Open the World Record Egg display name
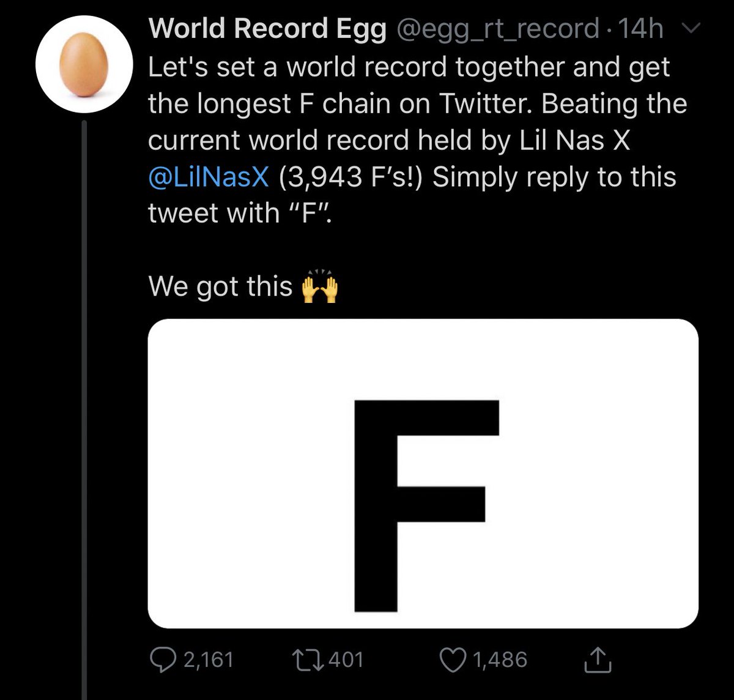This screenshot has width=734, height=700. [x=267, y=29]
